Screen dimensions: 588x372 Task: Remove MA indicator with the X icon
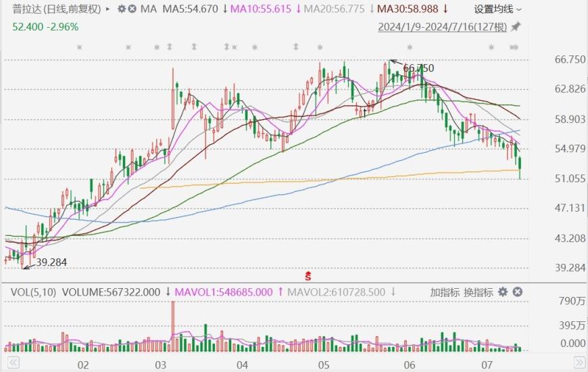pyautogui.click(x=132, y=9)
